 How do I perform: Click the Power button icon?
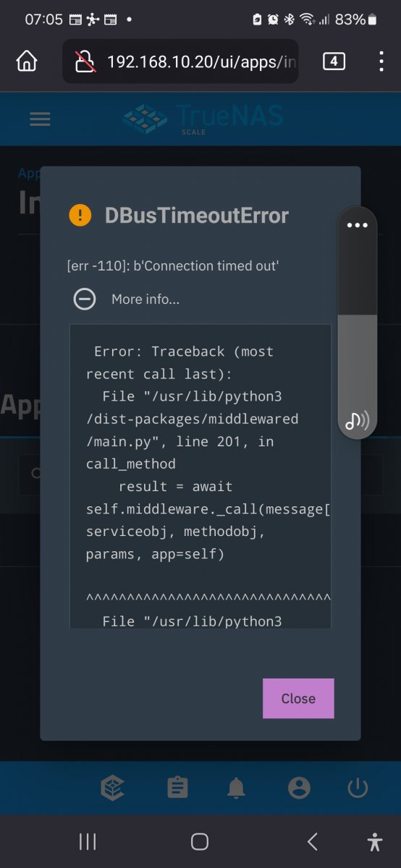(x=358, y=788)
